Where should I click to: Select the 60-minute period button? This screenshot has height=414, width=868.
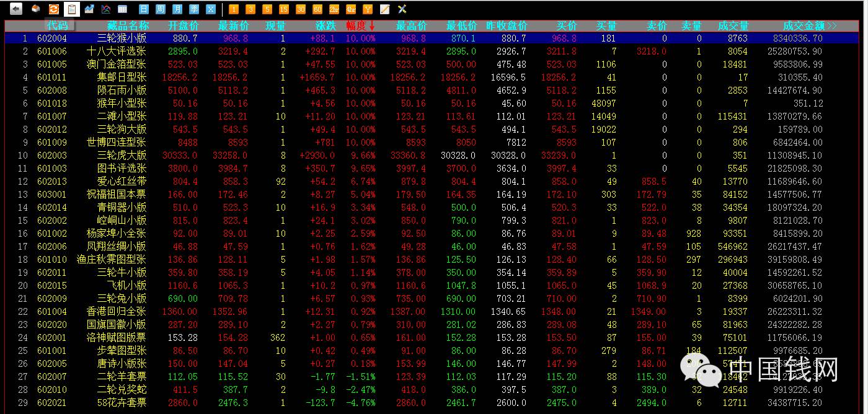(x=317, y=9)
